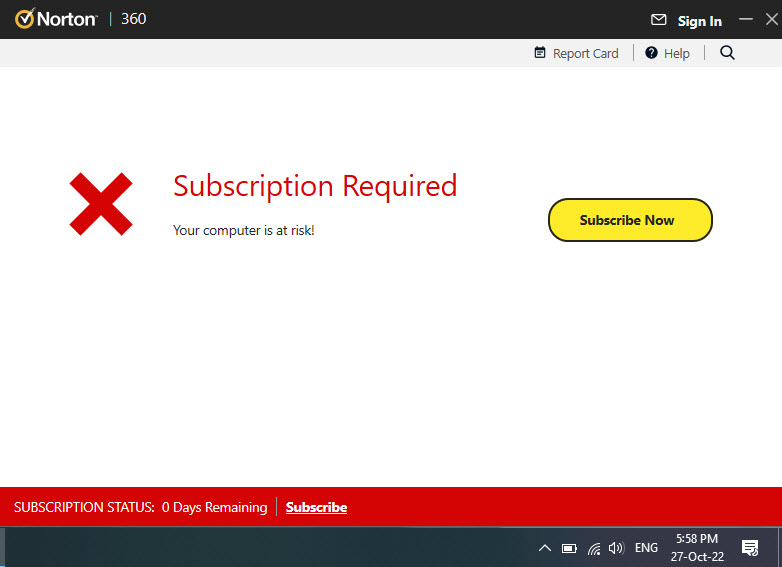Click the Subscribe link in status bar
Viewport: 782px width, 567px height.
click(316, 507)
